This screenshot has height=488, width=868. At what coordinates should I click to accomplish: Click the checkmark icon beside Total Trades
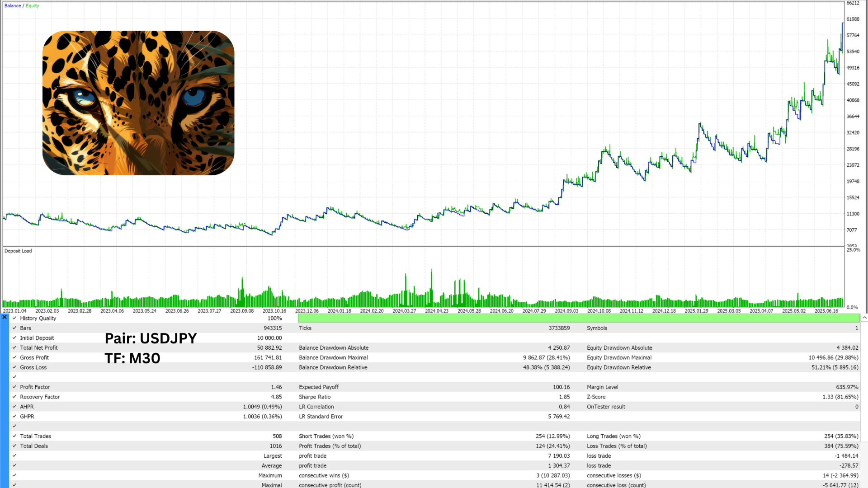pos(14,436)
